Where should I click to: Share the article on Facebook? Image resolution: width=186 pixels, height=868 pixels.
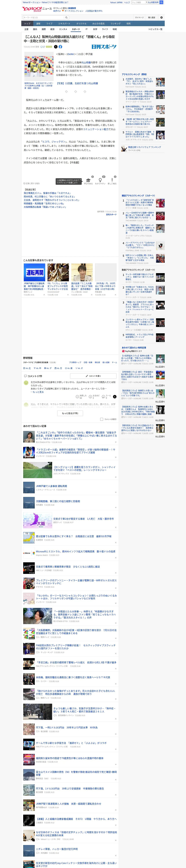(60, 47)
